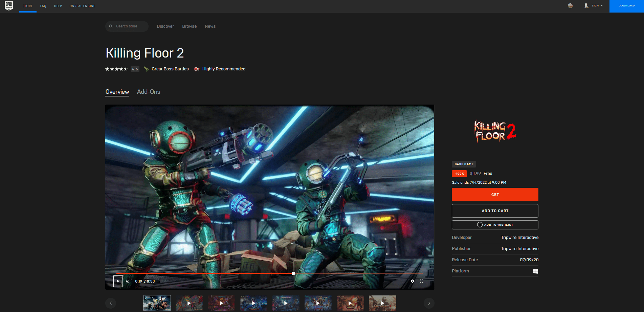The width and height of the screenshot is (644, 312).
Task: Click the Free price text
Action: pos(488,174)
